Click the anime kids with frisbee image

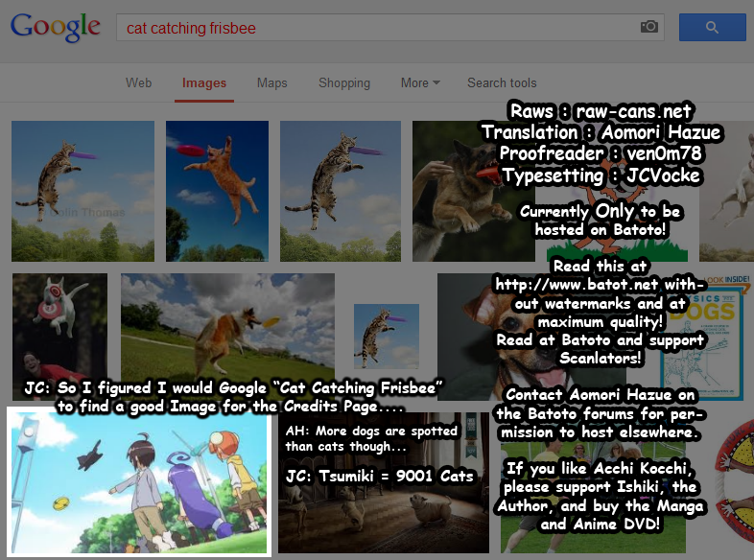point(139,481)
